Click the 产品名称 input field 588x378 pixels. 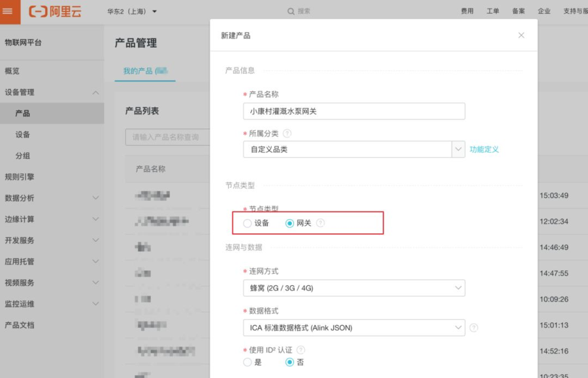click(x=354, y=111)
